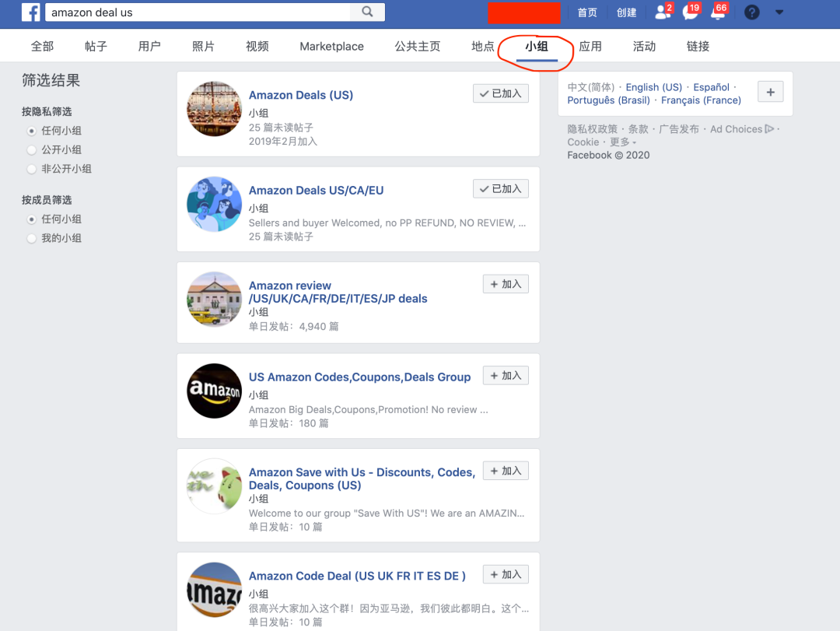The width and height of the screenshot is (840, 631).
Task: Switch language to Español
Action: tap(711, 87)
